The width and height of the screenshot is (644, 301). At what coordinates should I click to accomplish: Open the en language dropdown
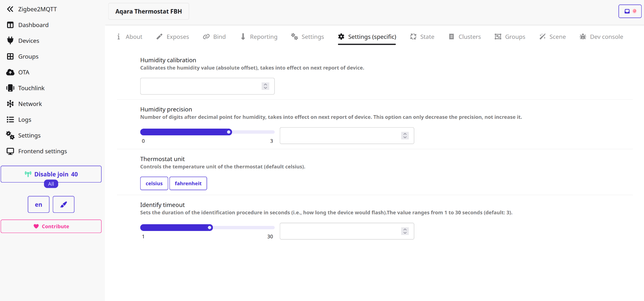[39, 204]
